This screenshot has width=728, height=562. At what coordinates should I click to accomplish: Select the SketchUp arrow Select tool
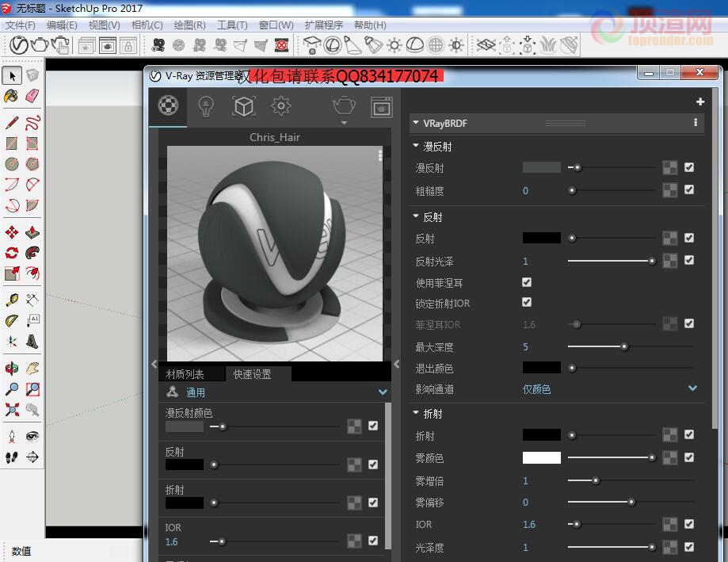click(x=13, y=75)
